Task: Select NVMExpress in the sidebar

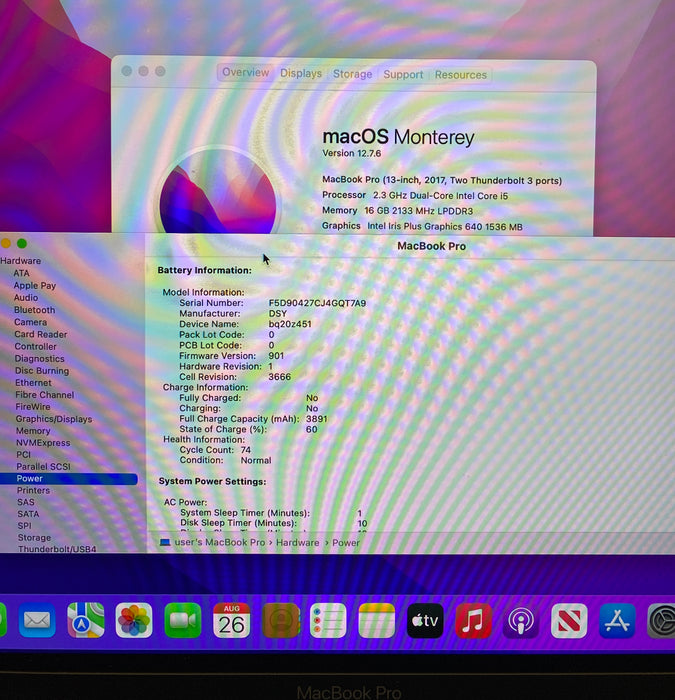Action: point(43,443)
